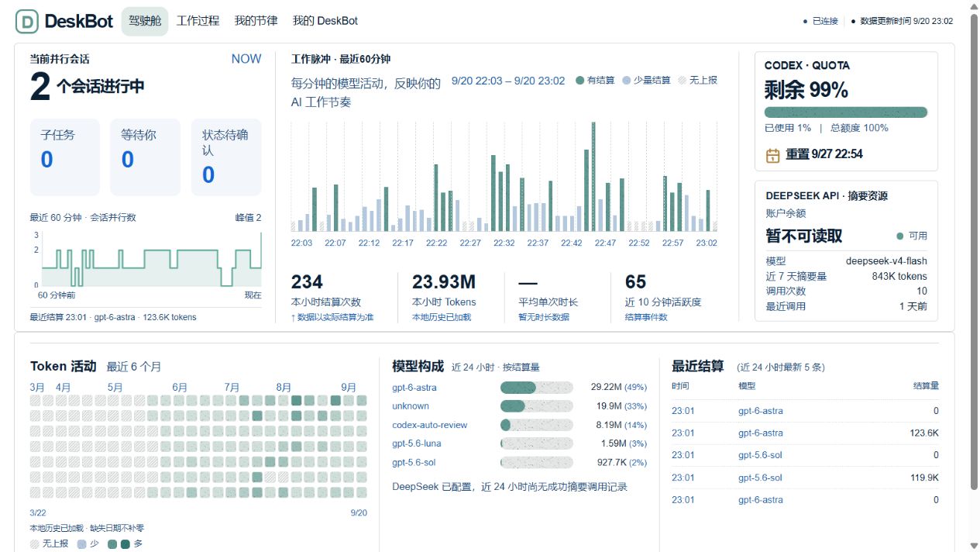Click the 119.9K settlement amount
Viewport: 980px width, 552px height.
click(924, 478)
